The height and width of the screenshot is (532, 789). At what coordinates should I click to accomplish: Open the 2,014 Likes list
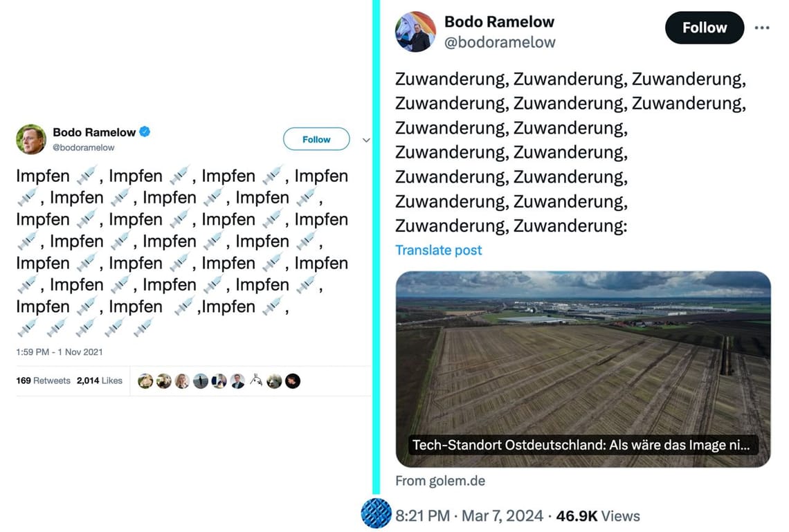click(x=101, y=380)
